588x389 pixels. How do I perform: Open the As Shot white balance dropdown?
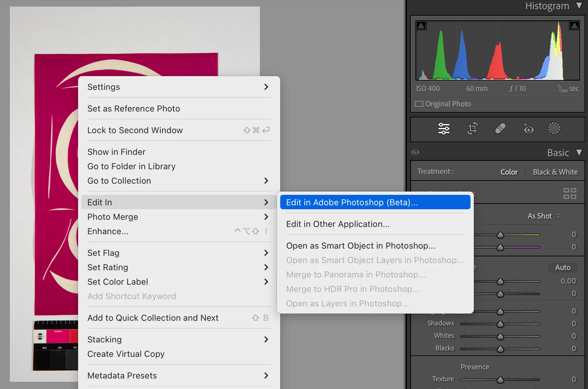click(544, 216)
